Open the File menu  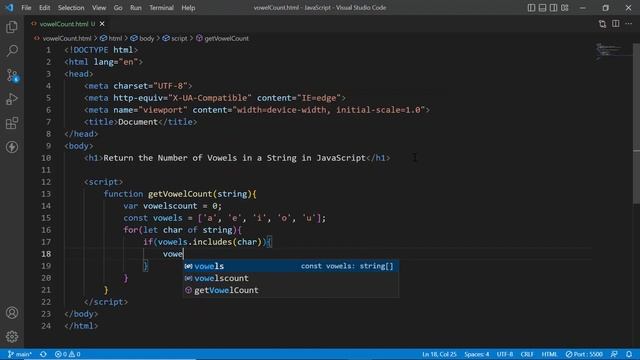click(26, 7)
